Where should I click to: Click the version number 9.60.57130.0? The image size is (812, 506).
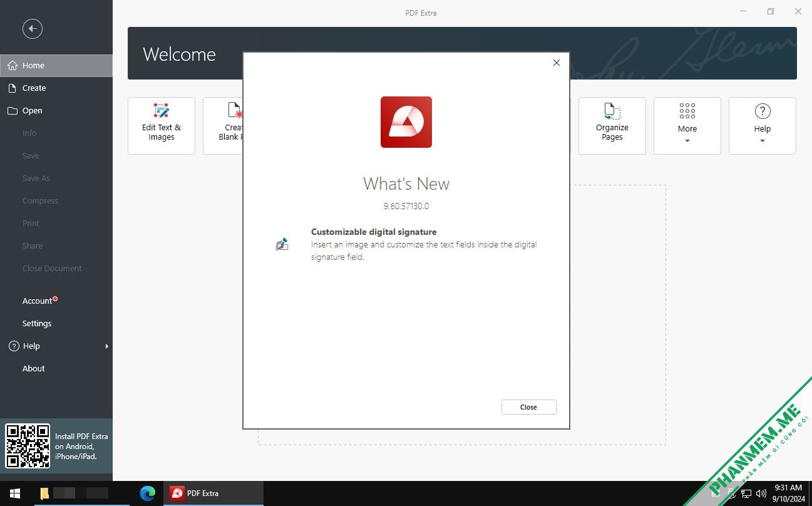pos(406,206)
